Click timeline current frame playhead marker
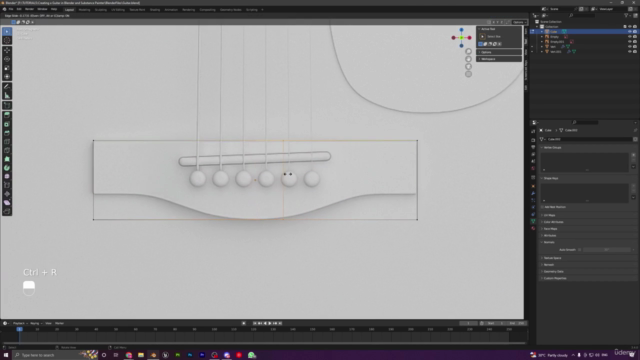640x360 pixels. pos(19,329)
